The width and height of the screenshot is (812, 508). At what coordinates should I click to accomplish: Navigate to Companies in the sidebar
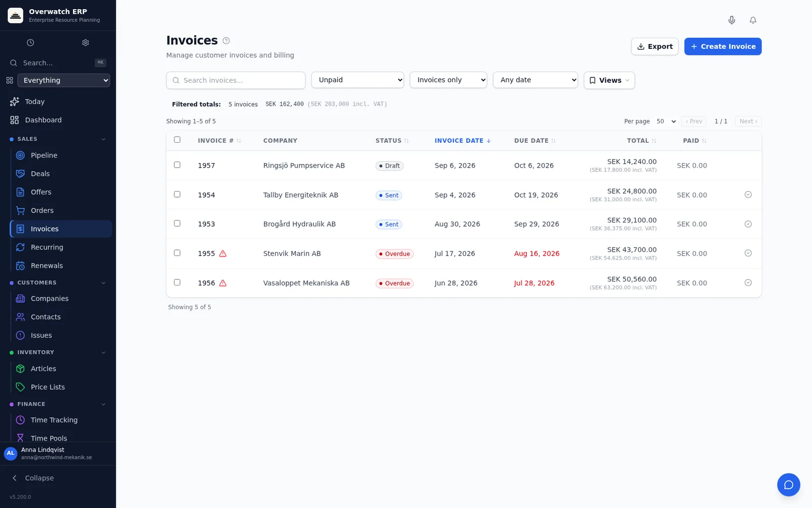click(61, 299)
